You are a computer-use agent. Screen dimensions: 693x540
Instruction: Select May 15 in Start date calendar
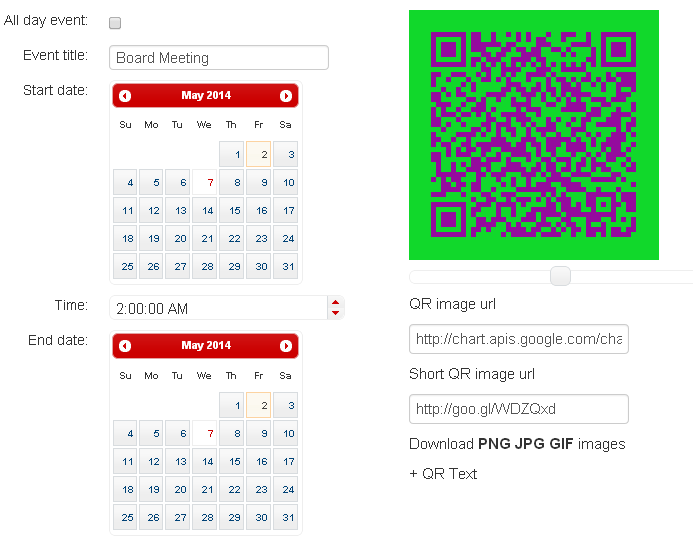pos(233,211)
